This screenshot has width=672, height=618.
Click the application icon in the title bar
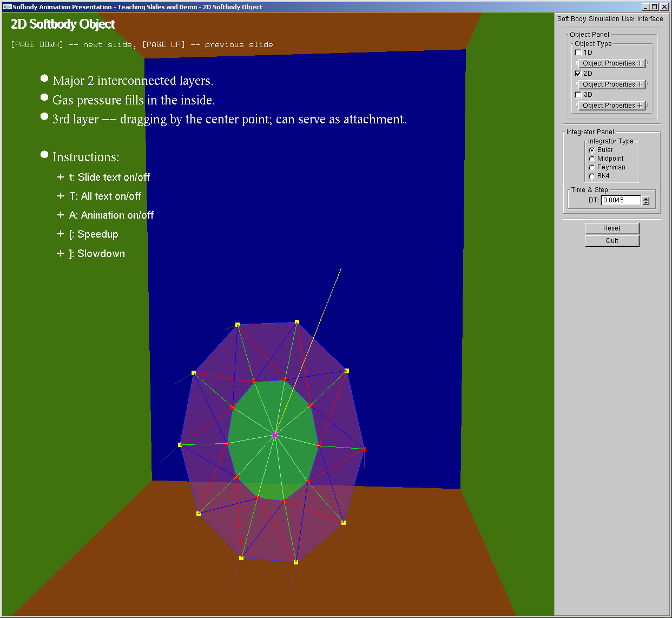7,7
